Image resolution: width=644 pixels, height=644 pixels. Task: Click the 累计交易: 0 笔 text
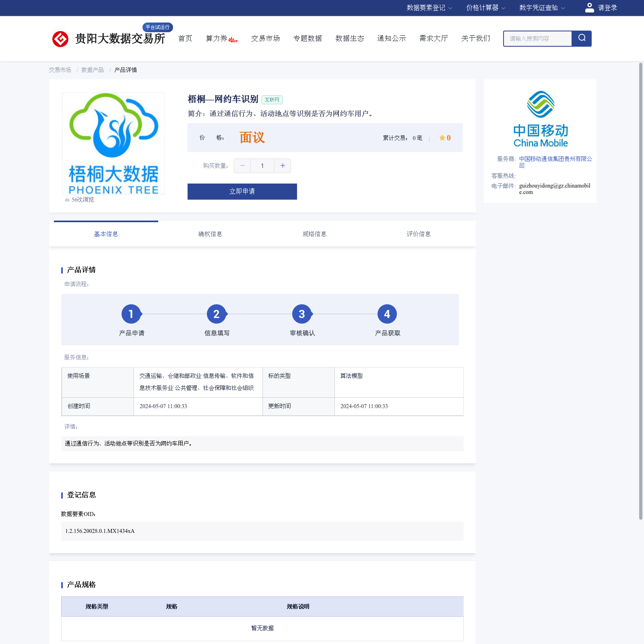coord(402,138)
